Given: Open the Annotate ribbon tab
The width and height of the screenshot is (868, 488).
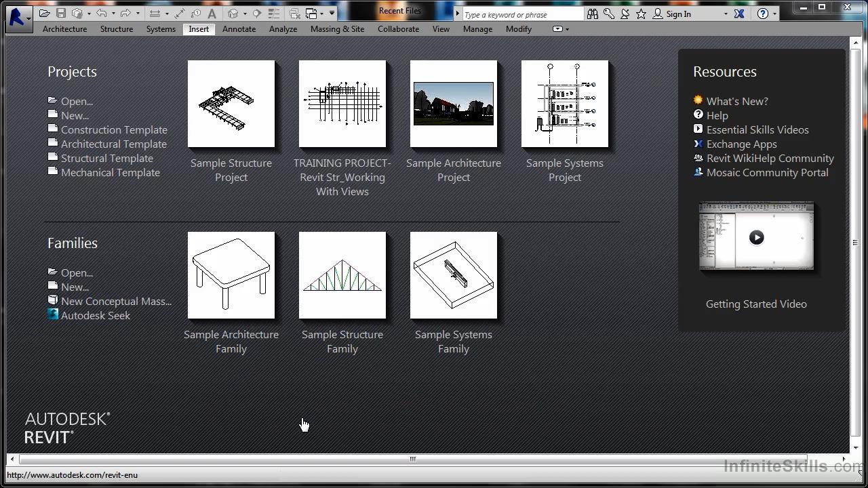Looking at the screenshot, I should (239, 28).
